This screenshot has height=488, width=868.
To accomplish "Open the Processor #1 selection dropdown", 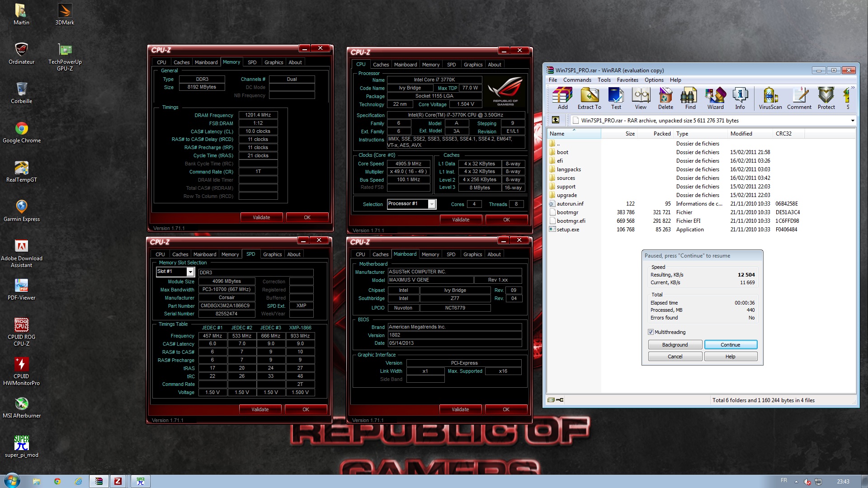I will click(x=432, y=204).
